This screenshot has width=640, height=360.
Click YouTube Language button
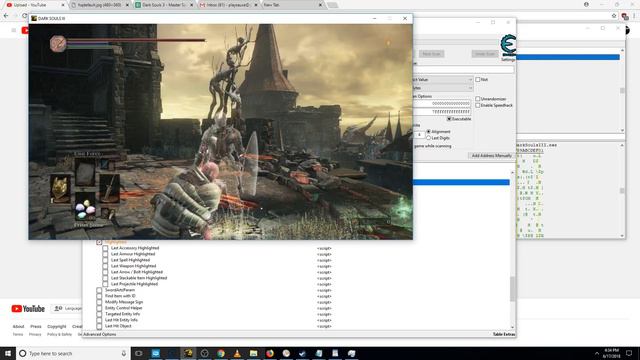[67, 309]
